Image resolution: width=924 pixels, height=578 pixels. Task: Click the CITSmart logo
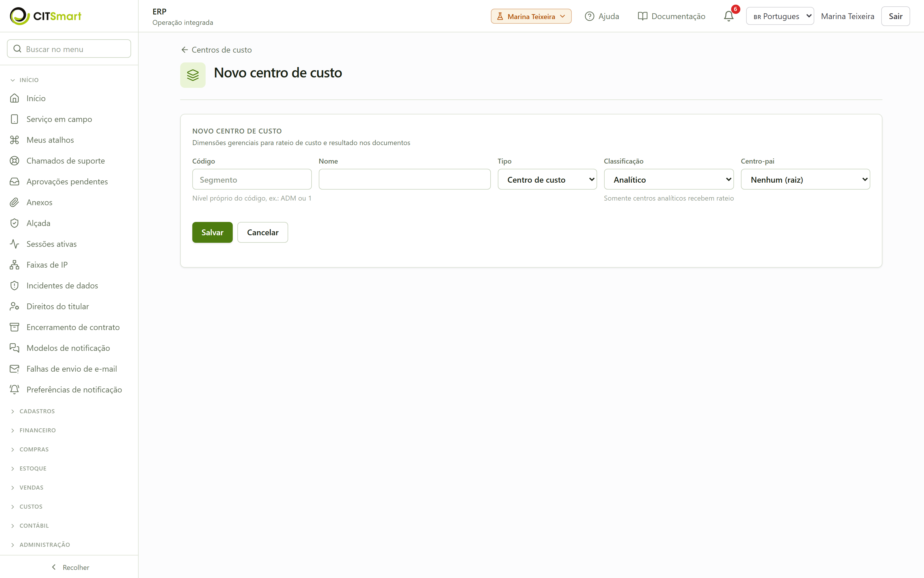45,16
